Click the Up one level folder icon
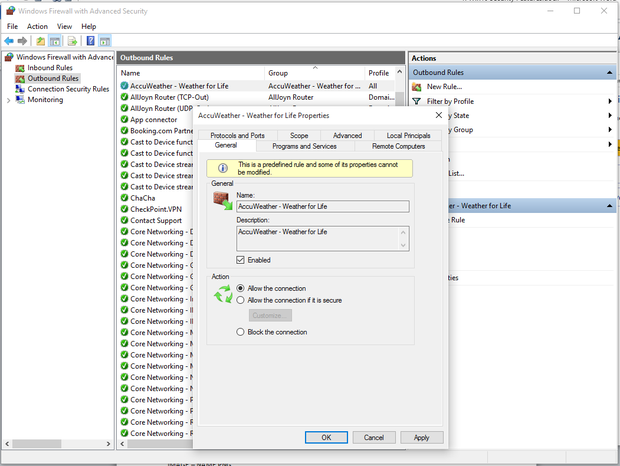Image resolution: width=620 pixels, height=466 pixels. (40, 41)
